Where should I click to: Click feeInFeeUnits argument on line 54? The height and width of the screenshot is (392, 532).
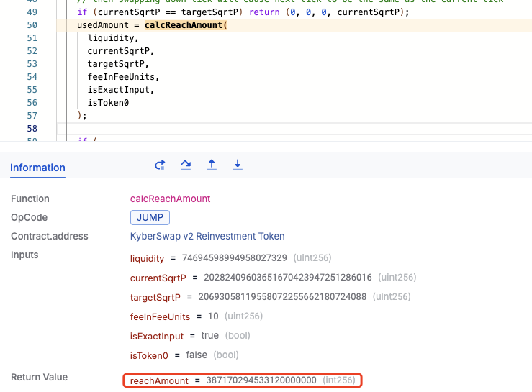(x=121, y=77)
